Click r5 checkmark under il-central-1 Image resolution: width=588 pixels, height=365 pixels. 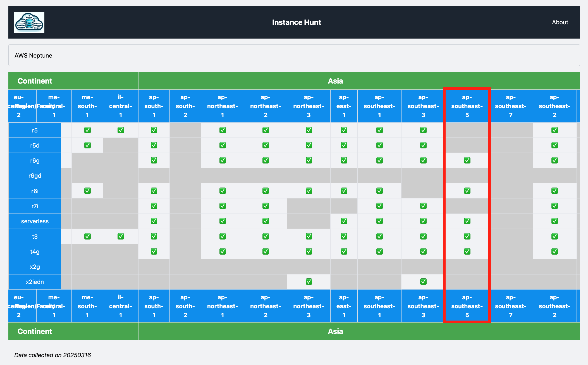(121, 130)
